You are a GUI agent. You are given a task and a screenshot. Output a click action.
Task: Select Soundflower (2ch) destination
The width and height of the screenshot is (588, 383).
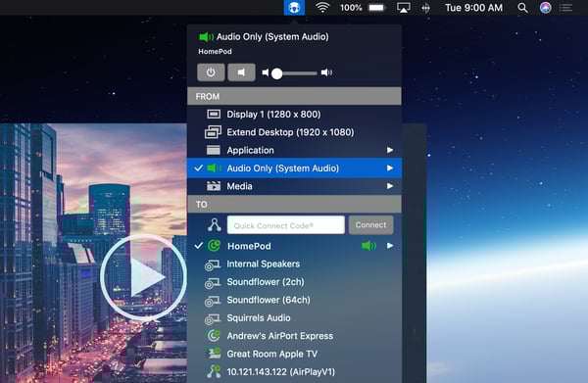(294, 282)
